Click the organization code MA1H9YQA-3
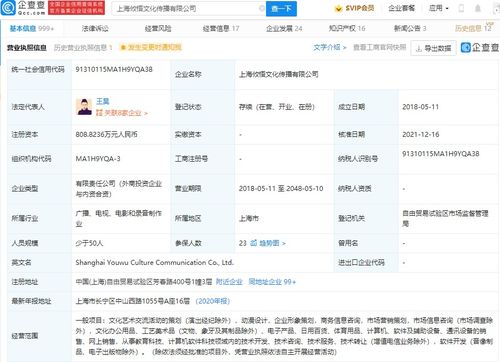 [98, 159]
